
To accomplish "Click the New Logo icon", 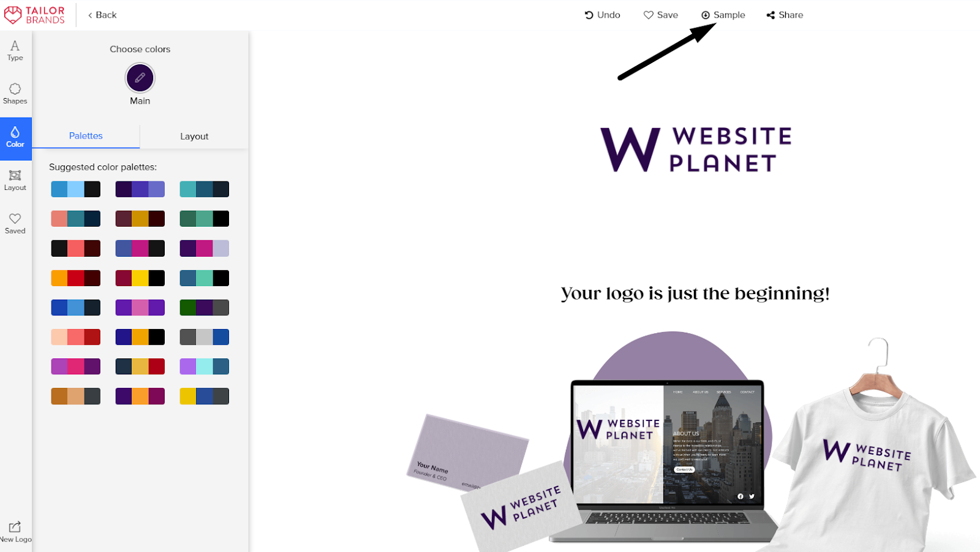I will point(15,532).
